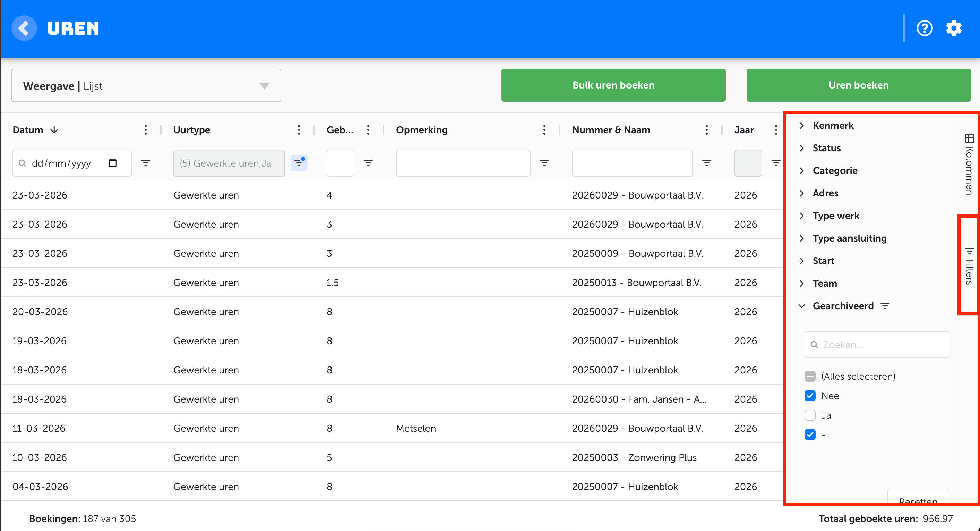Click the Datum filter icon
This screenshot has width=980, height=531.
tap(145, 163)
